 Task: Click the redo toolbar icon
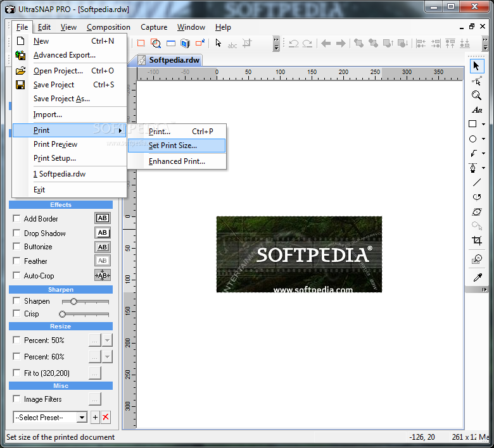click(307, 43)
